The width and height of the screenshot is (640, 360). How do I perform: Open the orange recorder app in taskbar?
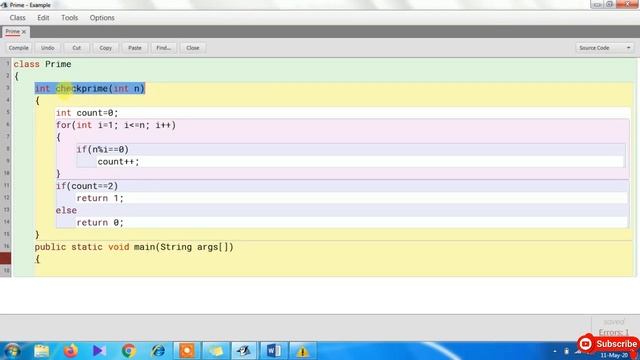point(187,351)
